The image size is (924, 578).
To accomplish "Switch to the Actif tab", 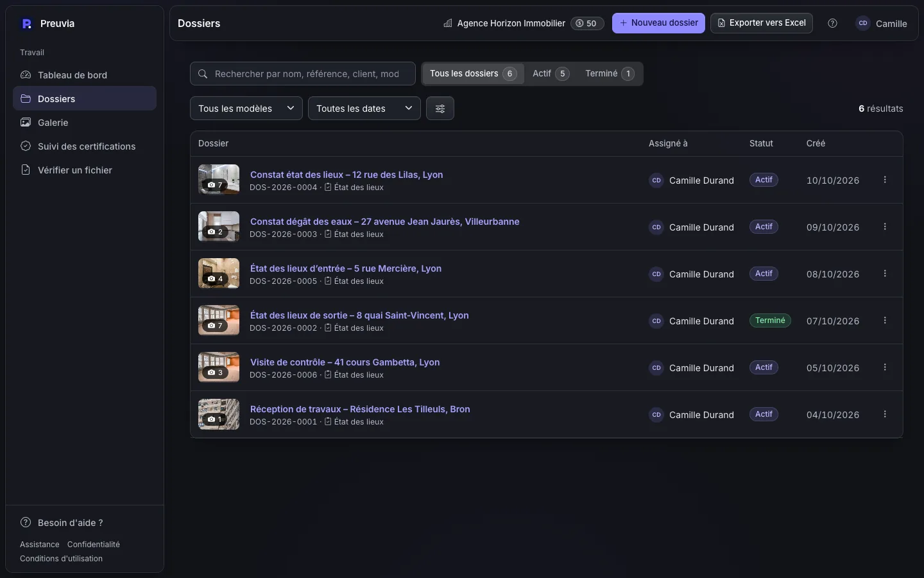I will 551,74.
